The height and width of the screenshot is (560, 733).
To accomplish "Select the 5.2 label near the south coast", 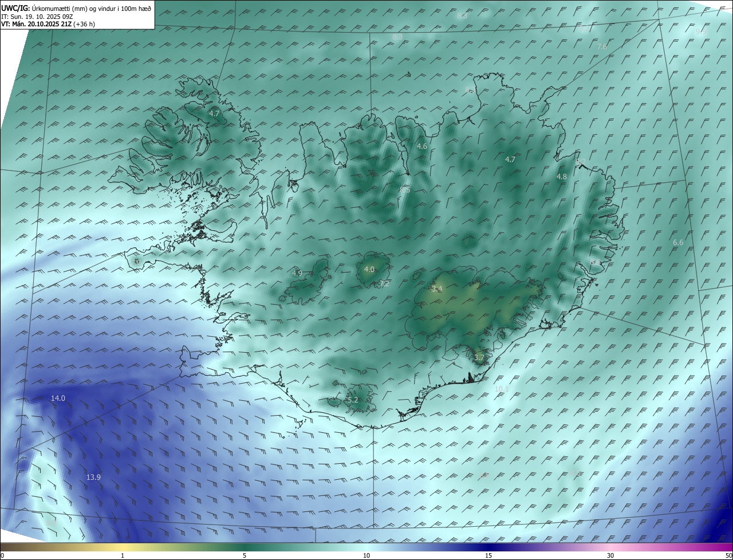I will [x=353, y=400].
